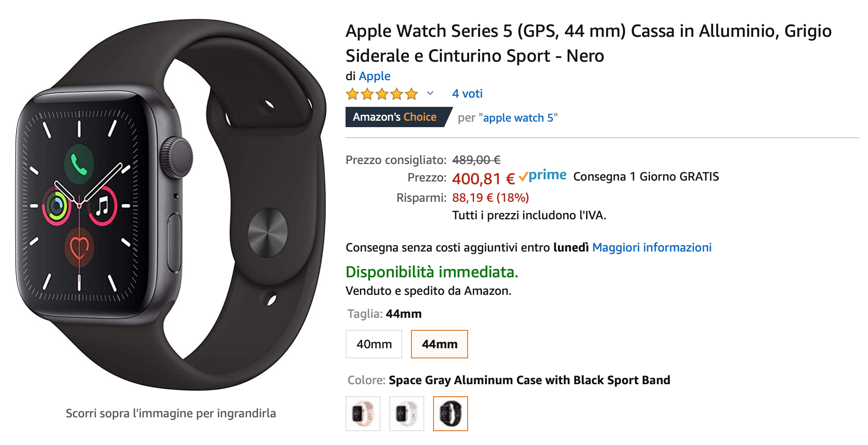Select the 40mm size option
868x445 pixels.
pos(374,344)
